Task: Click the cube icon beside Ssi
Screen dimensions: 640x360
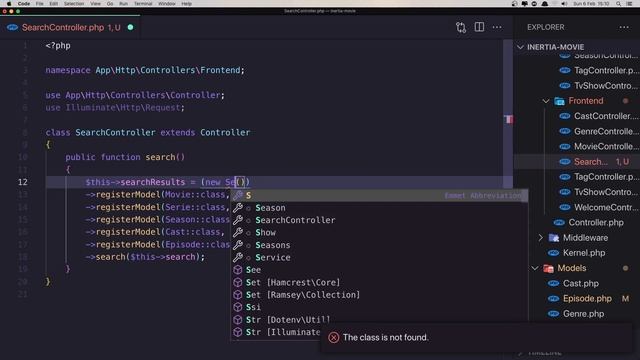Action: point(238,307)
